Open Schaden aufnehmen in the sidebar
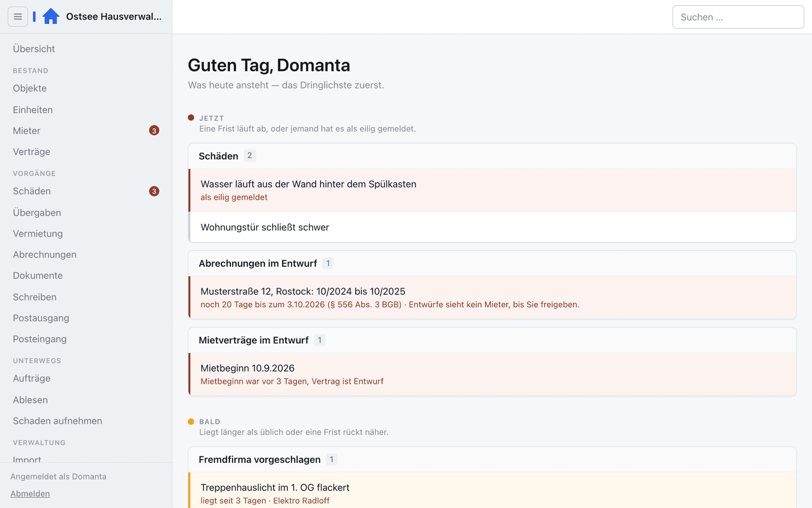The width and height of the screenshot is (812, 508). tap(58, 421)
